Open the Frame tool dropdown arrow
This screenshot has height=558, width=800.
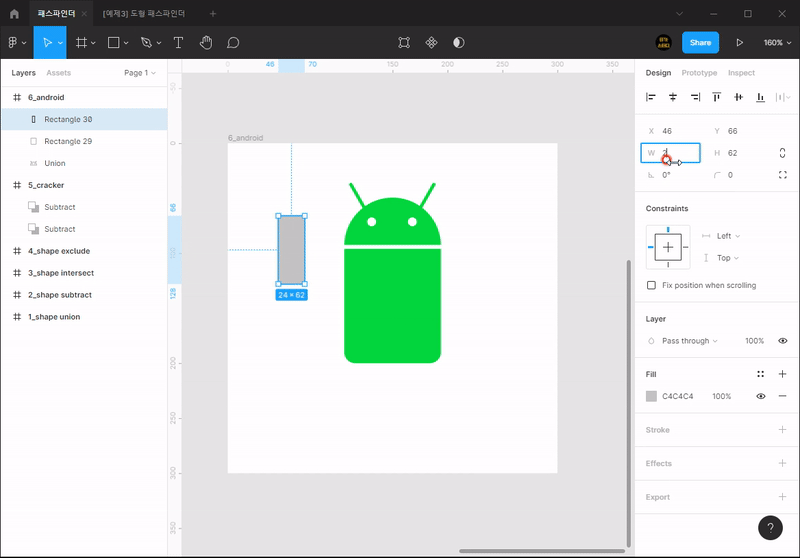[x=93, y=43]
